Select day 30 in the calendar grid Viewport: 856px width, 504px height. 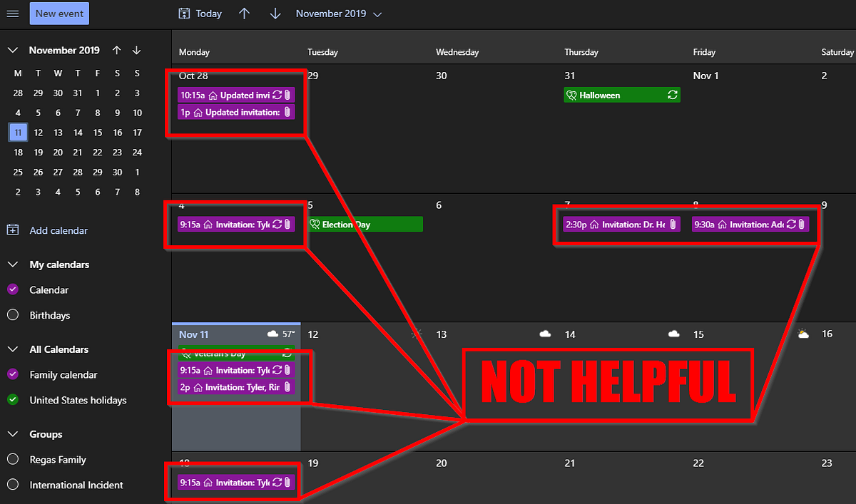click(442, 76)
